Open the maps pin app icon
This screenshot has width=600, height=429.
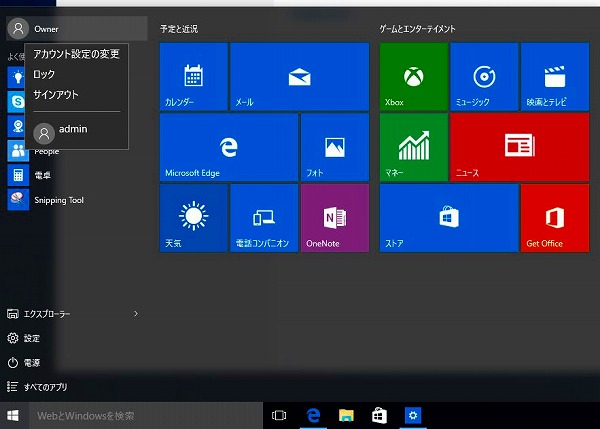16,126
